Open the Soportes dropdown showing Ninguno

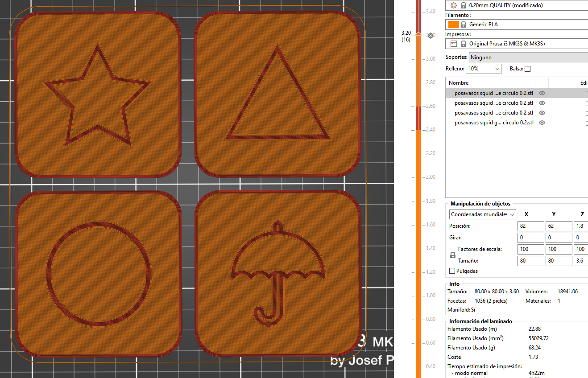(x=528, y=57)
